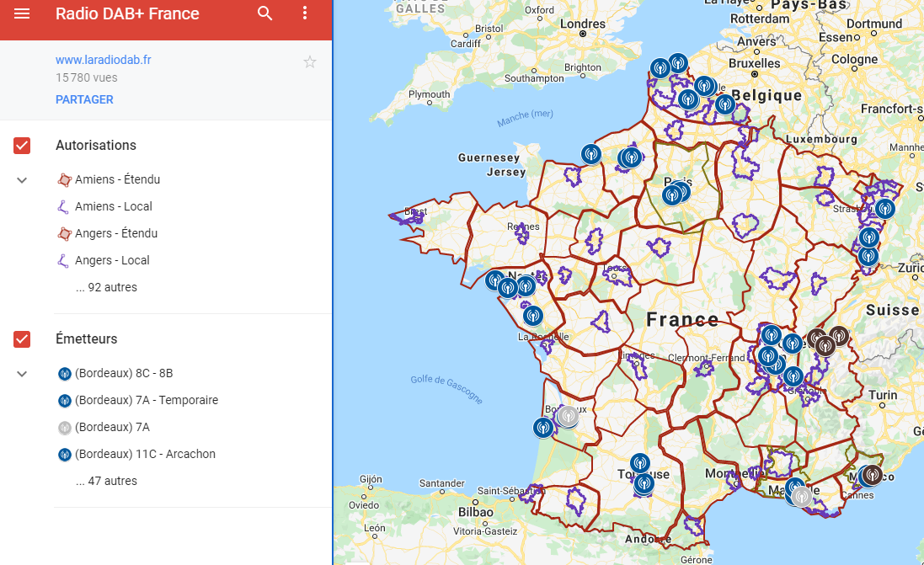The height and width of the screenshot is (565, 924).
Task: Toggle the Autorisations layer checkbox
Action: pos(22,146)
